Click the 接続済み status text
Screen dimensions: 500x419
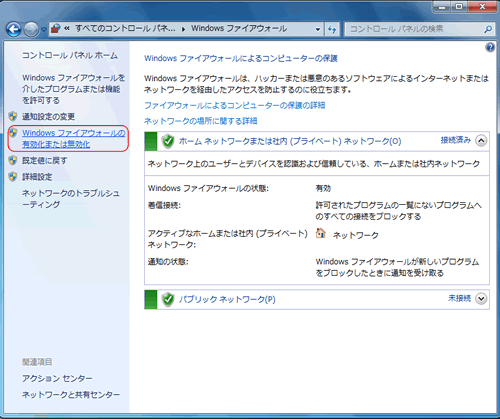456,140
